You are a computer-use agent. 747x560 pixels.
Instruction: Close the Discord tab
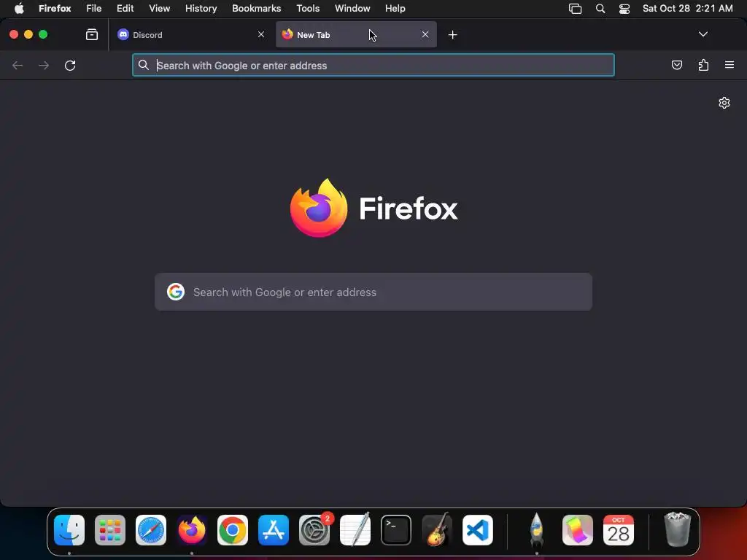[x=261, y=34]
